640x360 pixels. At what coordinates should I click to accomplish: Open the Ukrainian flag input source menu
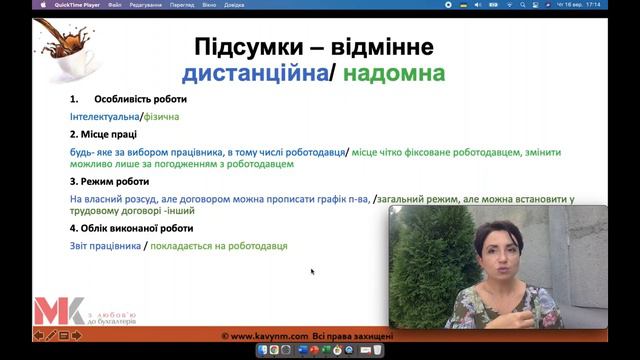464,5
